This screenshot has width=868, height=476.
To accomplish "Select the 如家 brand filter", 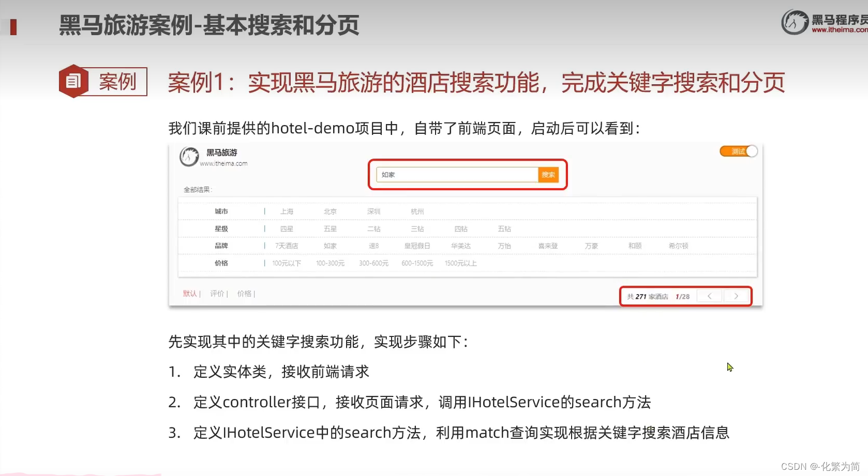I will tap(330, 246).
